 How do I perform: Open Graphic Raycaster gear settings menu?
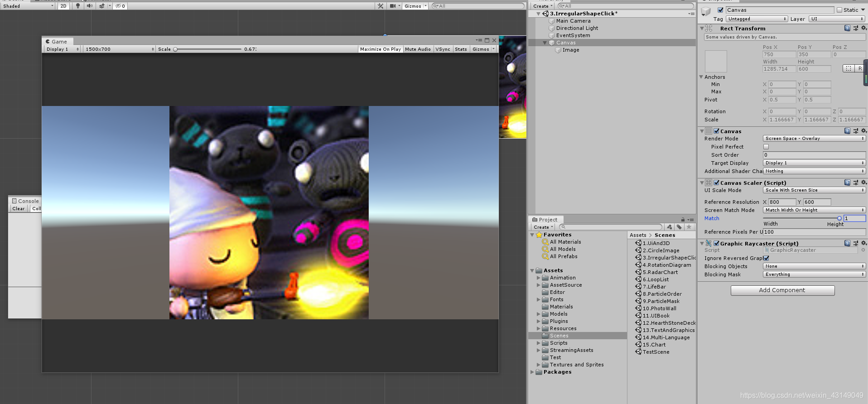pos(863,243)
